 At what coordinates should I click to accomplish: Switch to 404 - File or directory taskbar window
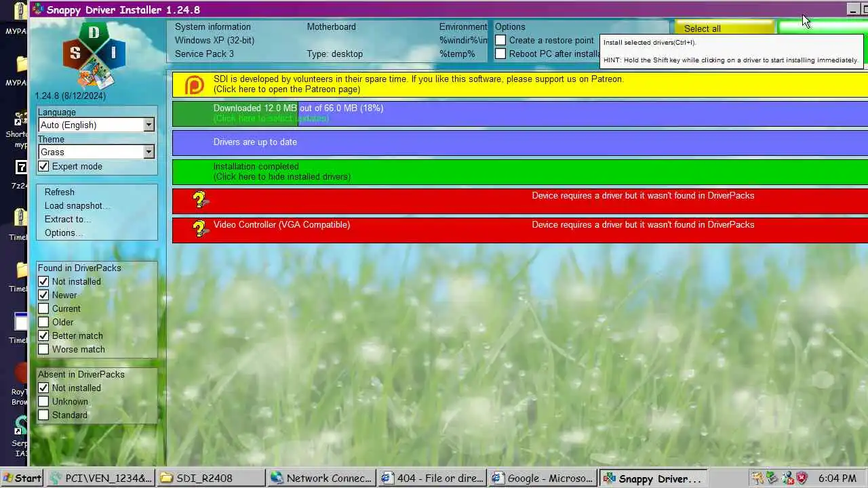[x=432, y=478]
